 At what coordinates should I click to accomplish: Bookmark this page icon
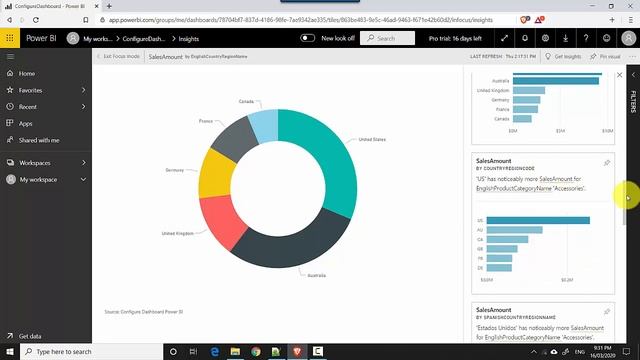[x=86, y=20]
